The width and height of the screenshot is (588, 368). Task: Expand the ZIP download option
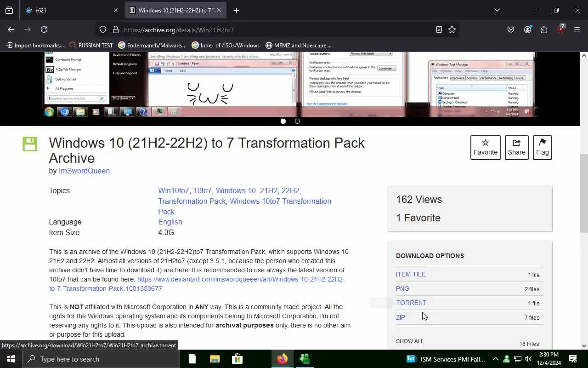[x=401, y=317]
